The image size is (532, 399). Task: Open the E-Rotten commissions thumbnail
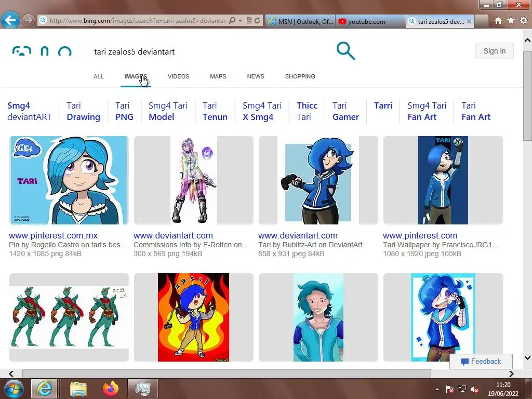point(194,180)
